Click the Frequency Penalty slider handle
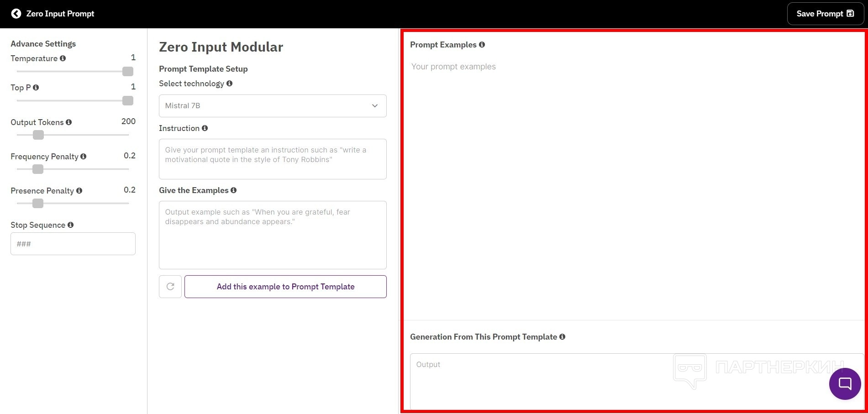The image size is (868, 414). 38,169
